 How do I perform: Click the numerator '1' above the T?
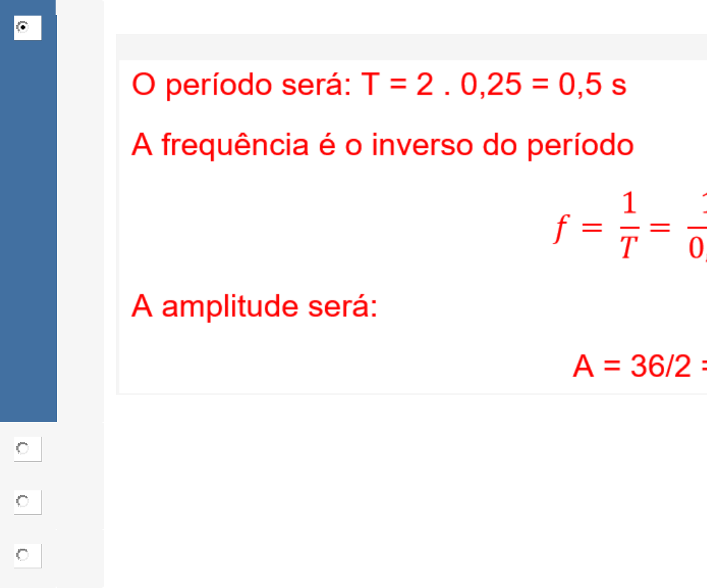point(629,205)
